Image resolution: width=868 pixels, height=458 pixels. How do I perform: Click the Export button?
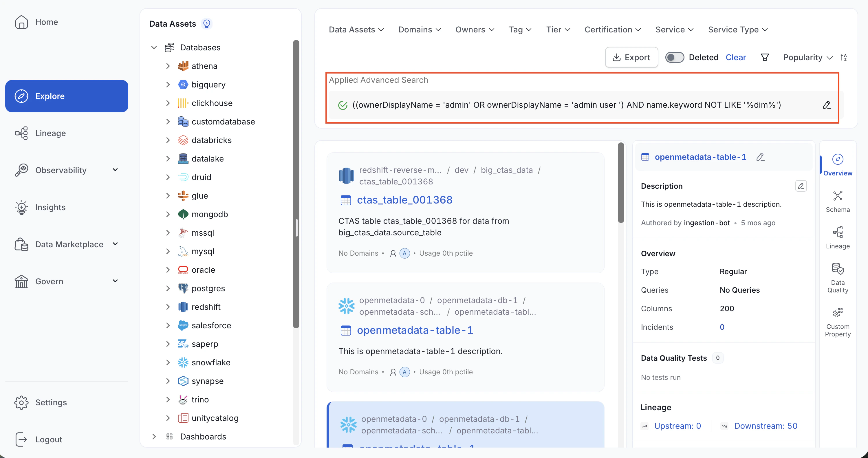[631, 57]
